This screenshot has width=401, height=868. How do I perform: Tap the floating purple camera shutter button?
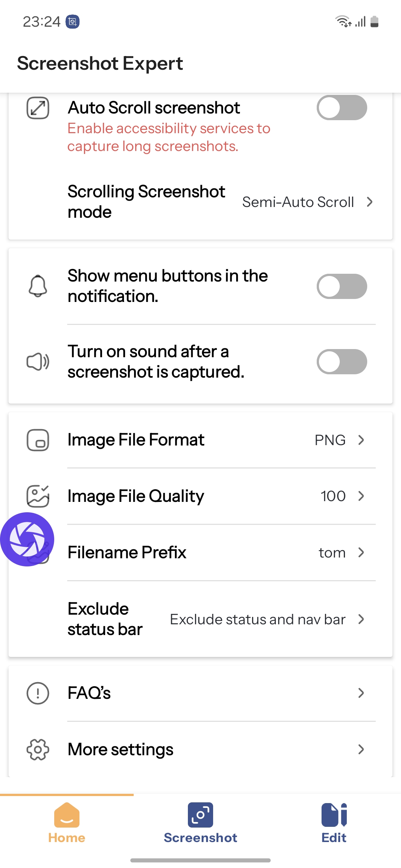(x=27, y=539)
